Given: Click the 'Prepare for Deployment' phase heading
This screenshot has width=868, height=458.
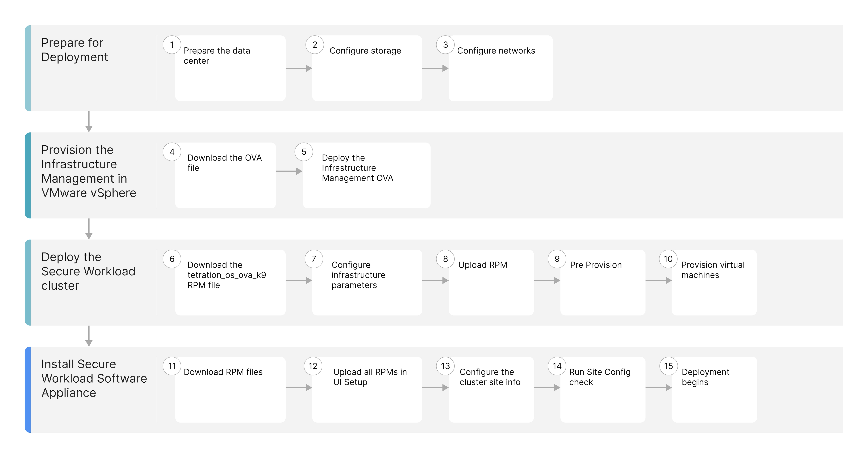Looking at the screenshot, I should tap(74, 50).
